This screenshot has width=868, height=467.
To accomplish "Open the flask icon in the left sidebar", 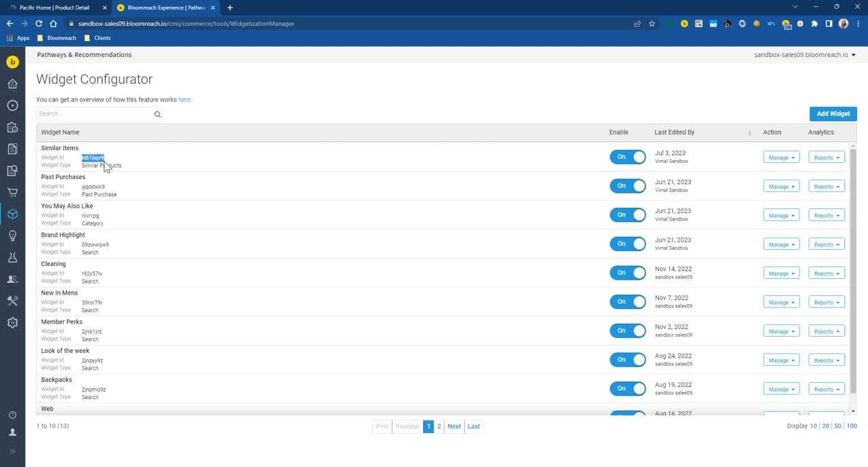I will pyautogui.click(x=12, y=258).
